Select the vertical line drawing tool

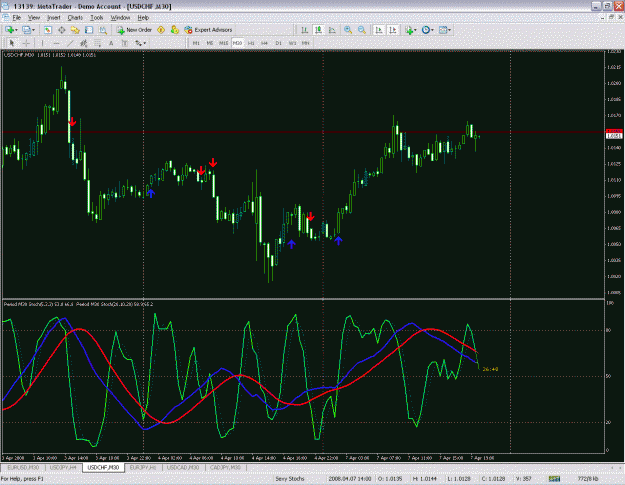43,43
